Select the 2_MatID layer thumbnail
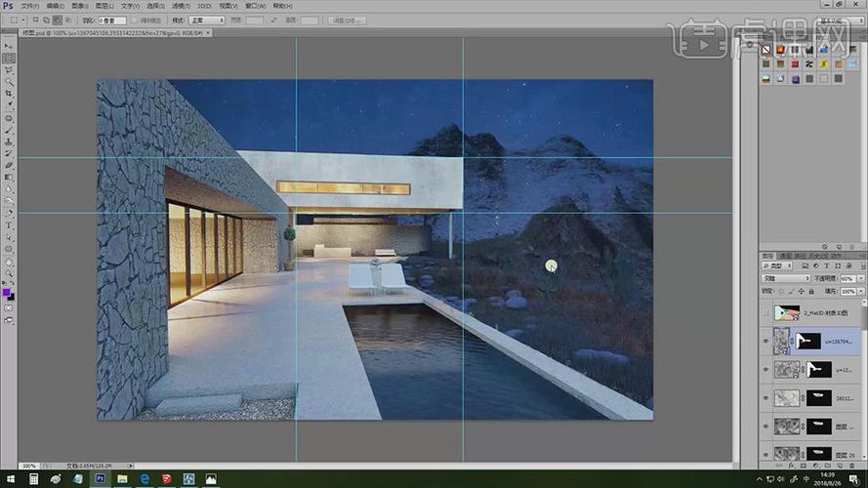Image resolution: width=868 pixels, height=488 pixels. pyautogui.click(x=787, y=313)
